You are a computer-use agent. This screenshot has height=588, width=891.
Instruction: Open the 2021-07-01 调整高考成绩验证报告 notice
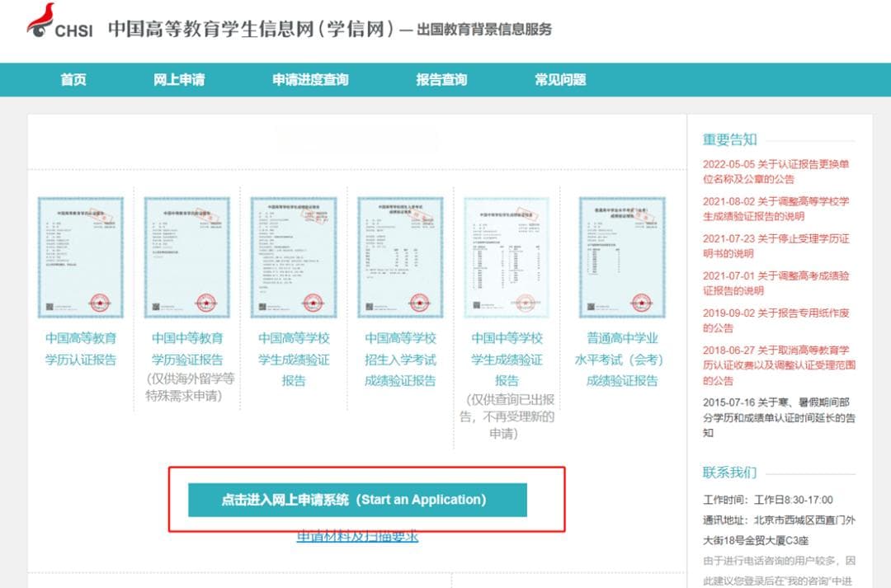(775, 283)
